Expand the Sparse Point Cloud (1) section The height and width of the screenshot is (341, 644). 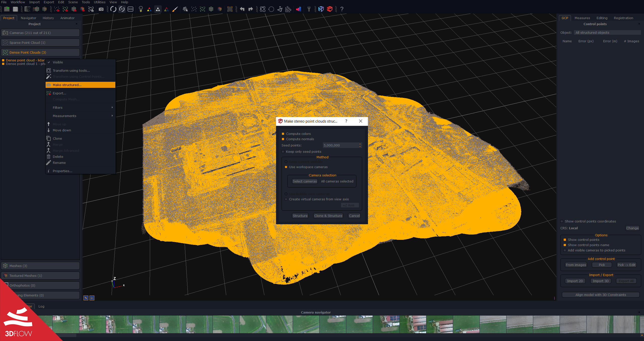pyautogui.click(x=40, y=43)
